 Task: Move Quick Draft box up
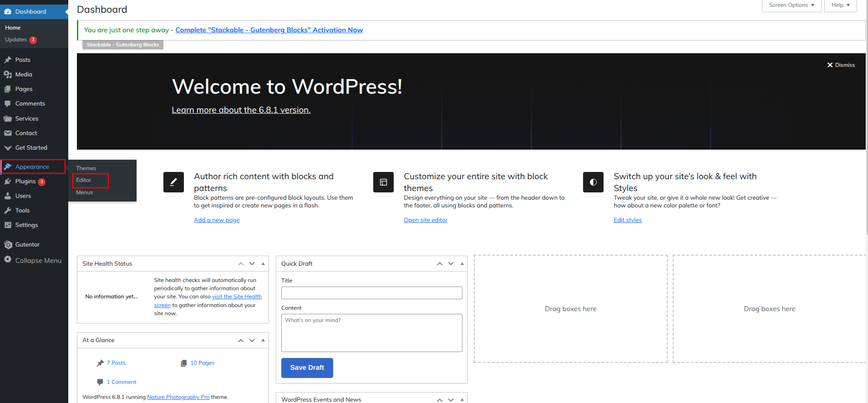point(440,264)
